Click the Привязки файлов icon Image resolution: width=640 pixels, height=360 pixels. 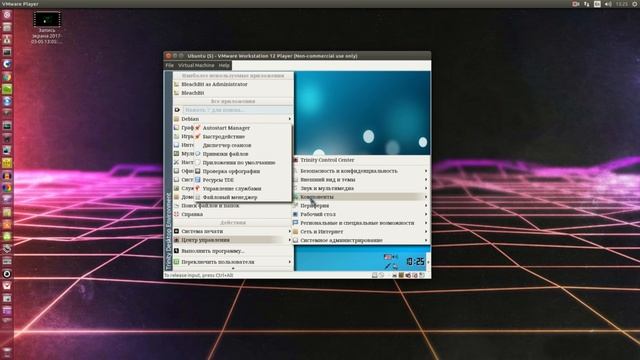[198, 154]
